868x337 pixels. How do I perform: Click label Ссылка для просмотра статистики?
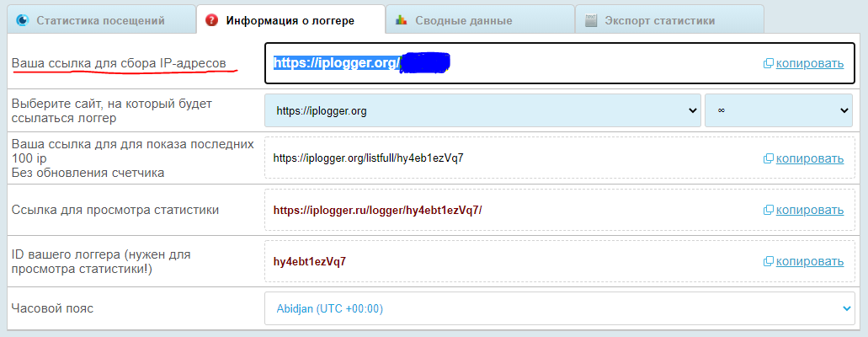pos(115,210)
